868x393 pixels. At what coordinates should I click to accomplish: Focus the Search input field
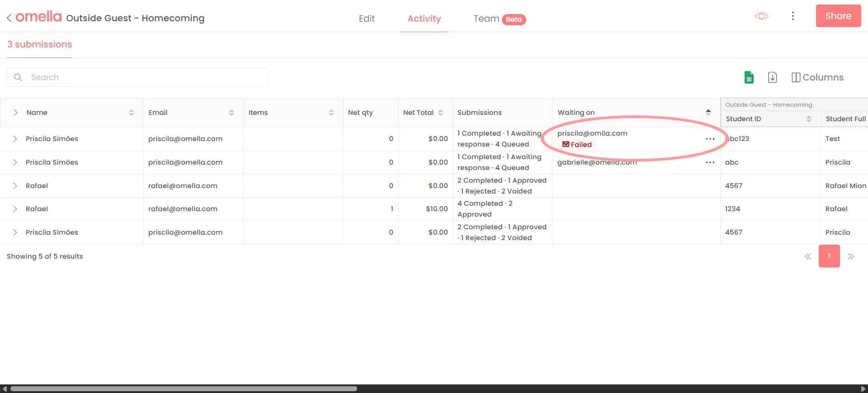point(137,77)
